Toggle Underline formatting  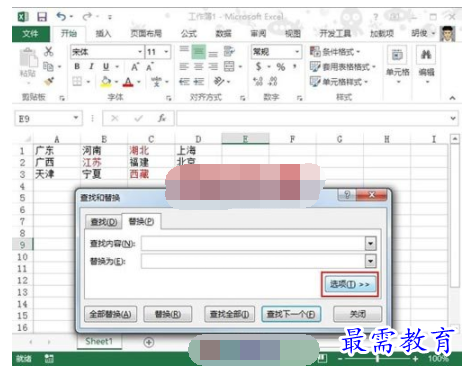coord(106,67)
